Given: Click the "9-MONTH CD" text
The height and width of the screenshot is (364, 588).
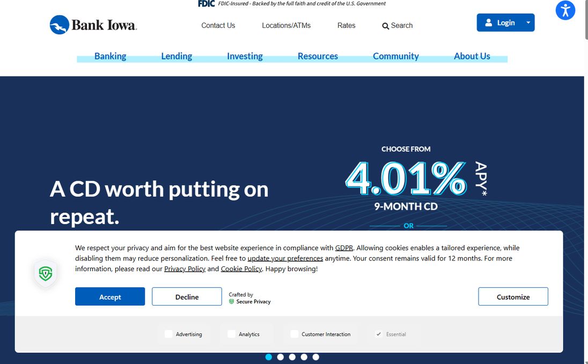Looking at the screenshot, I should click(406, 206).
